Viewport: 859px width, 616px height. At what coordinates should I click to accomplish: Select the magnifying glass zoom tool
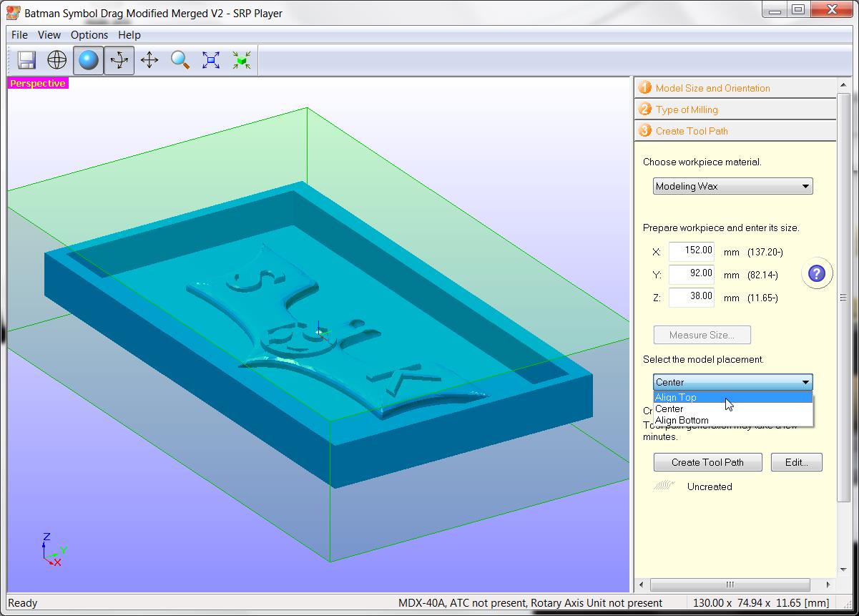pos(180,60)
